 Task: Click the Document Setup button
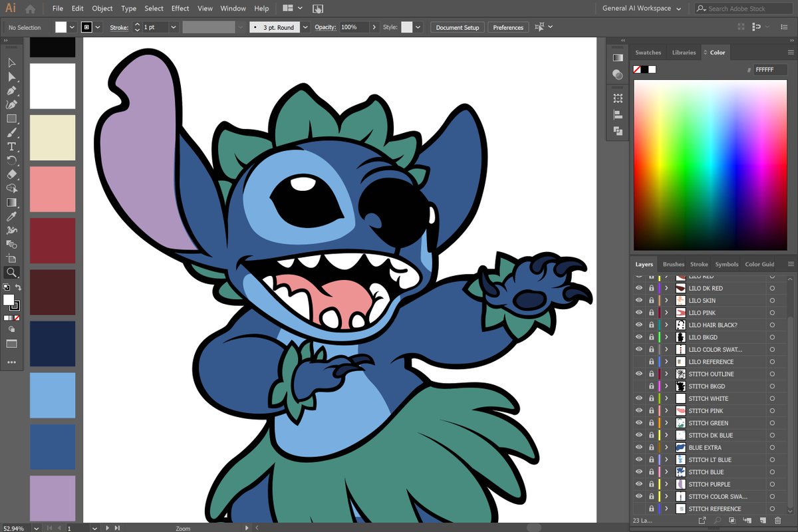458,27
